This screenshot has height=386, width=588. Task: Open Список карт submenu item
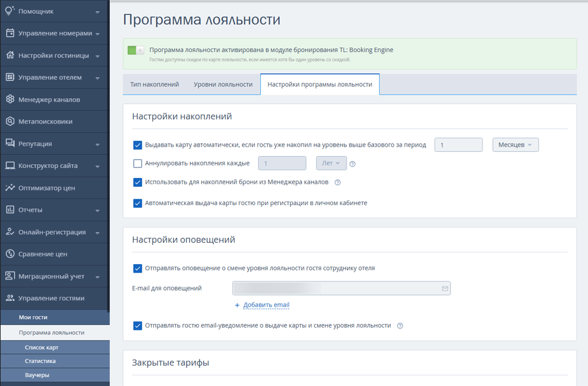pos(55,348)
